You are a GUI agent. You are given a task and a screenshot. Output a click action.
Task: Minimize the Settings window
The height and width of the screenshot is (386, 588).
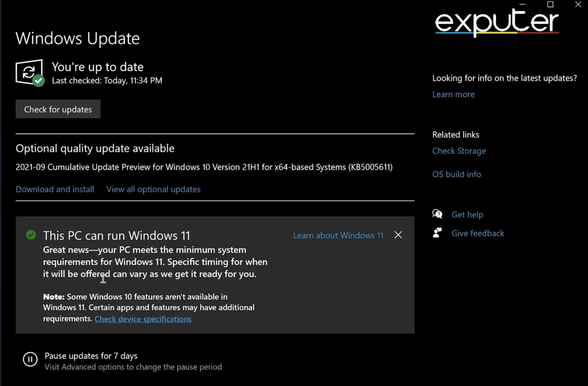[x=522, y=4]
